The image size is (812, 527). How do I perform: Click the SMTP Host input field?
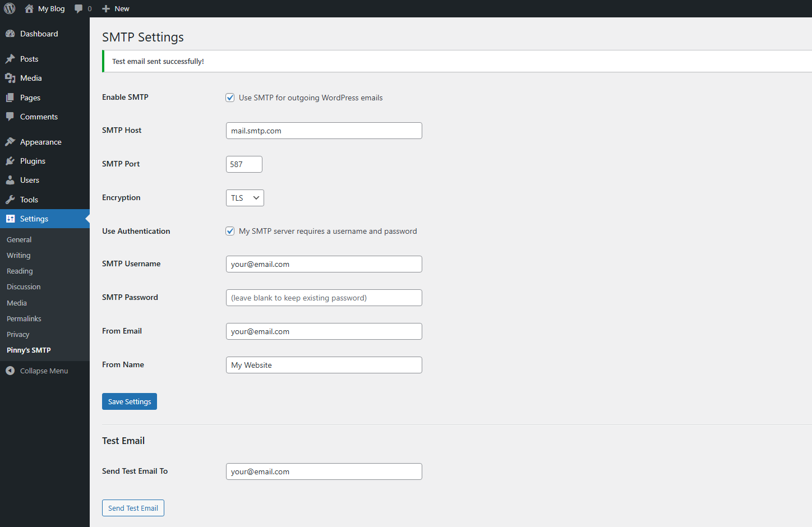[x=324, y=131]
